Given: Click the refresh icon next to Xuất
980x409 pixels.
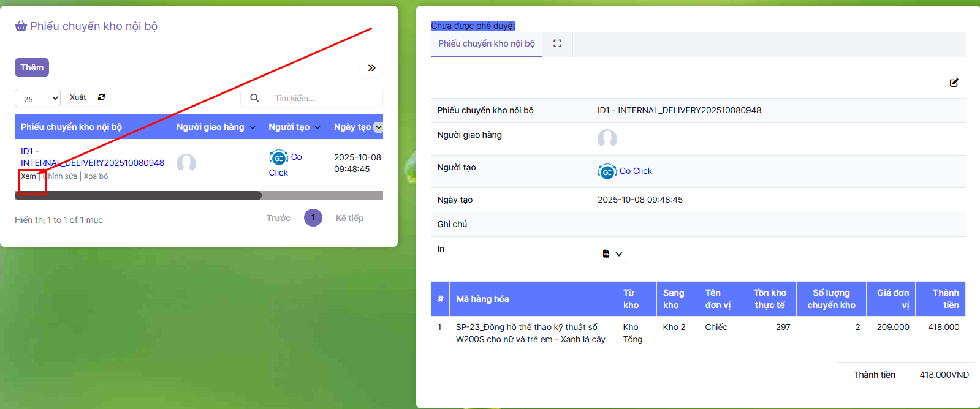Looking at the screenshot, I should 102,97.
